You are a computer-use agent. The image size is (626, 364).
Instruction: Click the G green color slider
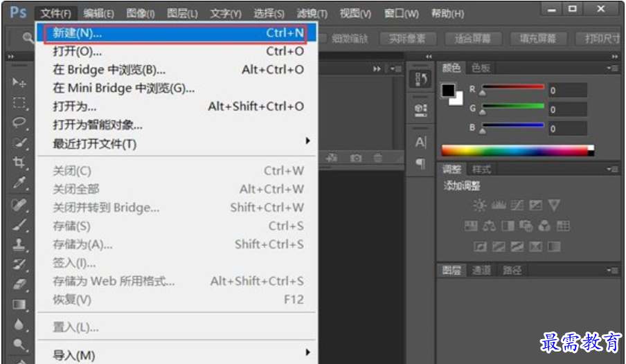[513, 106]
